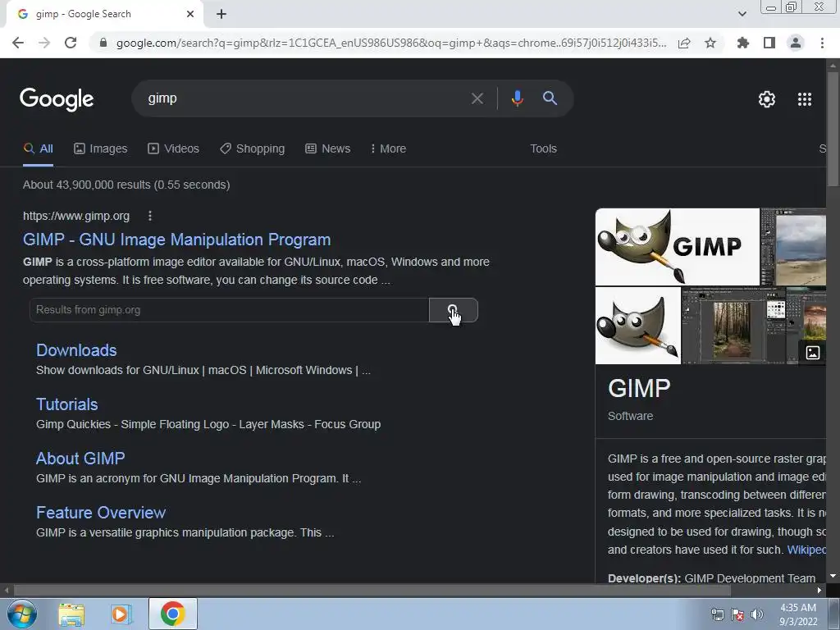This screenshot has height=630, width=840.
Task: Open the forest photo GIMP screenshot thumbnail
Action: [x=733, y=325]
